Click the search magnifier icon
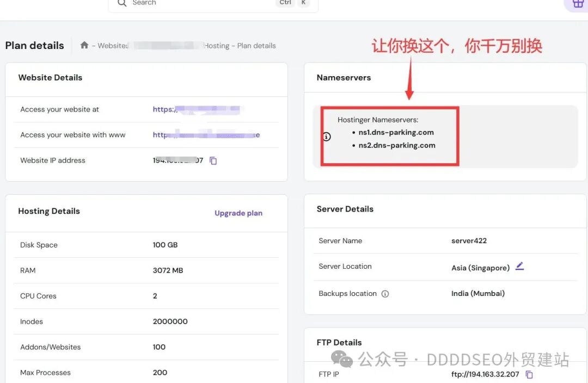Viewport: 588px width, 383px height. click(122, 3)
